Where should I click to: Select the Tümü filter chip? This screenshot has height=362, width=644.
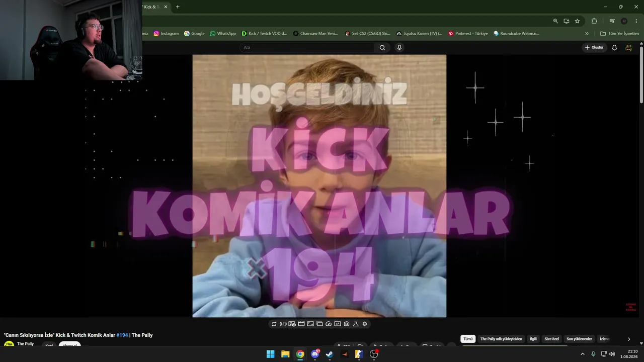468,339
